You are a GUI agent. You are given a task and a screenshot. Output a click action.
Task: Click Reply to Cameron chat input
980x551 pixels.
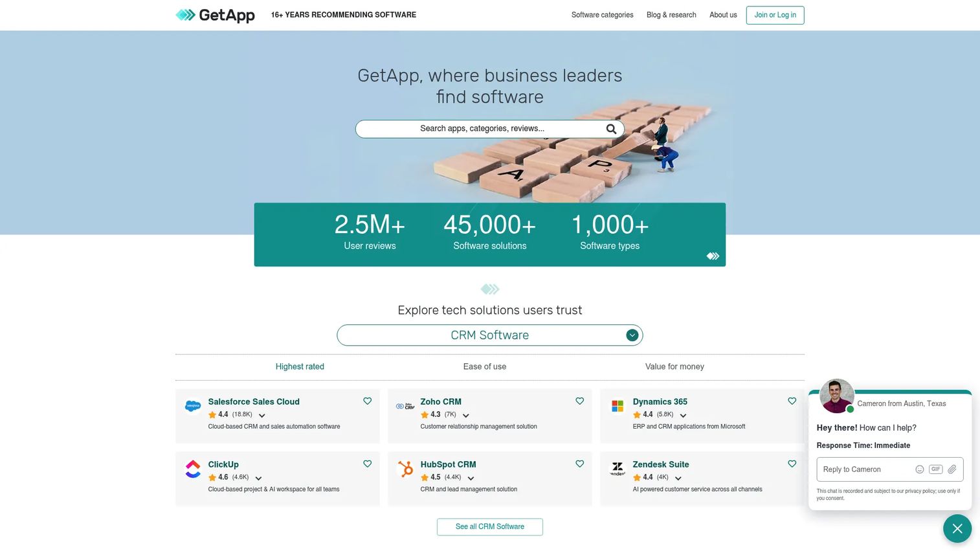864,469
